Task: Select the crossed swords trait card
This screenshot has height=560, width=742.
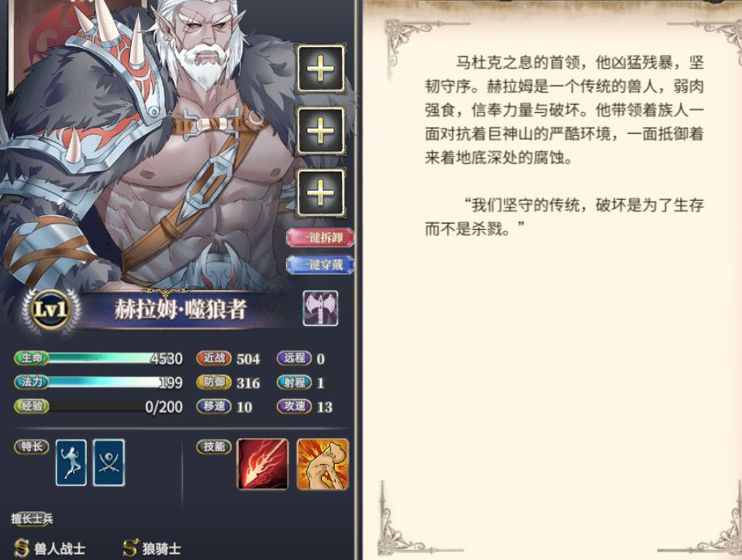Action: [109, 462]
